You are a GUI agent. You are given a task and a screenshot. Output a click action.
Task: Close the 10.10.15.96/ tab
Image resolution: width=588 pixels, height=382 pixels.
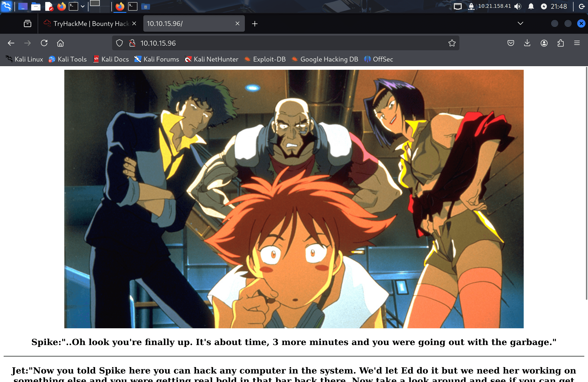[237, 23]
